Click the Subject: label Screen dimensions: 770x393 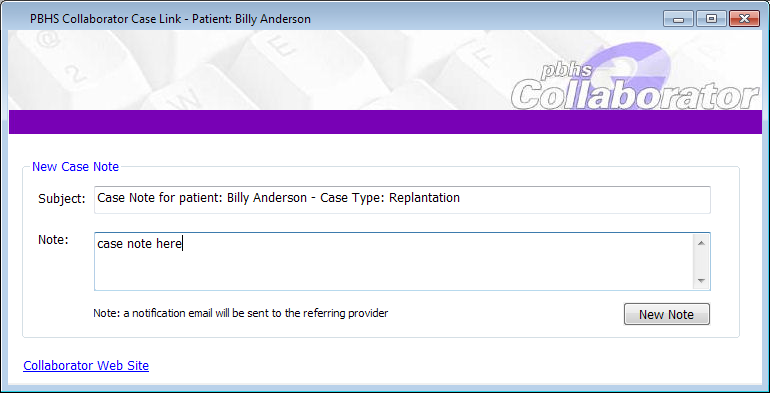pyautogui.click(x=62, y=199)
